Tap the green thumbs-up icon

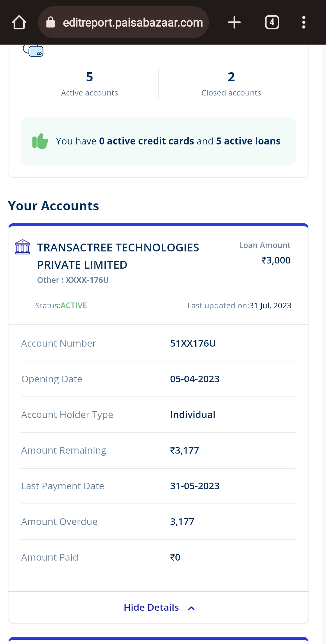(40, 141)
